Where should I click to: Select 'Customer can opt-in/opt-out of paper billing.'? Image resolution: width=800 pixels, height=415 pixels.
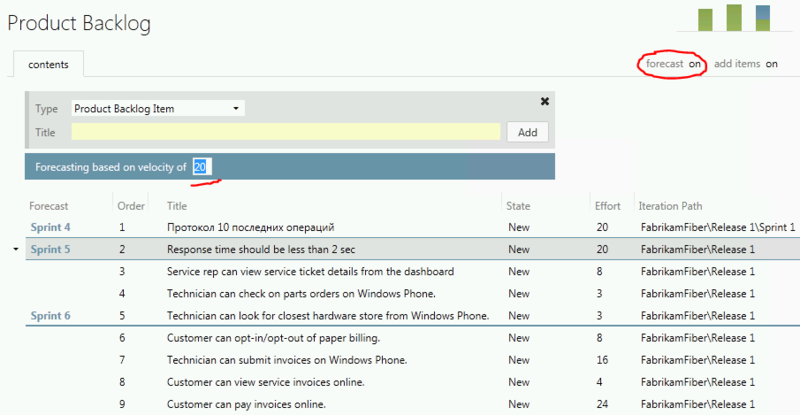[273, 337]
